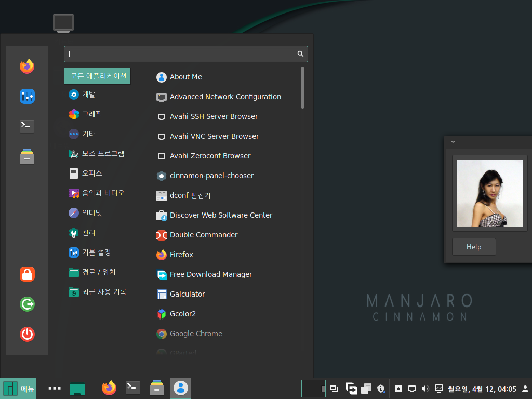Switch to the About Me window on the panel
Image resolution: width=532 pixels, height=399 pixels.
click(x=181, y=388)
